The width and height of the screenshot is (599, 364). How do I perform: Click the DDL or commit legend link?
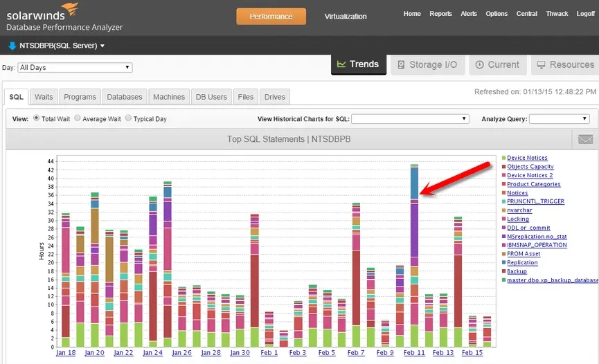(528, 228)
